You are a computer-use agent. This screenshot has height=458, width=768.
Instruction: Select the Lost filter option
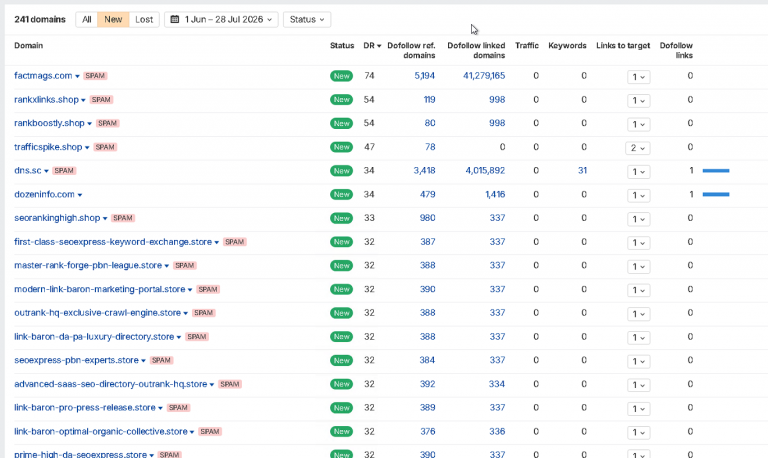[x=144, y=20]
